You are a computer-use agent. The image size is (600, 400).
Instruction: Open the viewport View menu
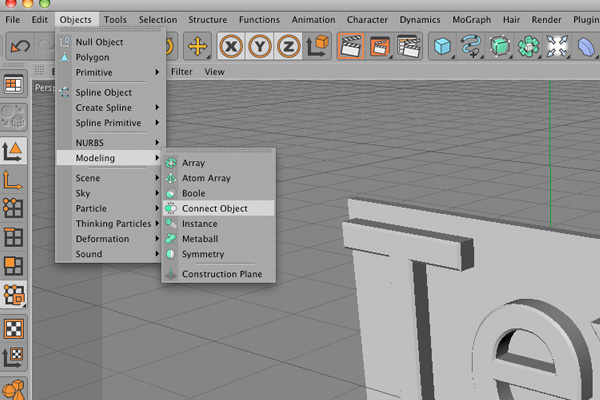tap(214, 72)
